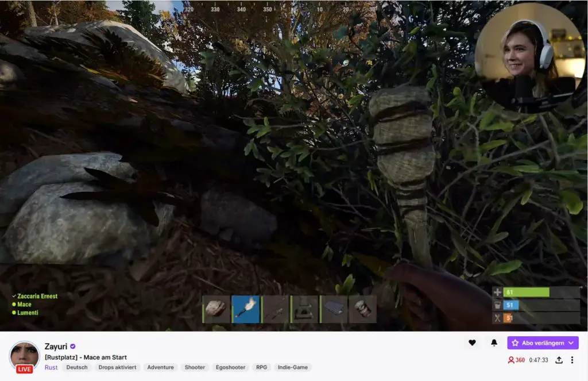The width and height of the screenshot is (588, 381).
Task: Click the heart follow icon
Action: click(x=472, y=342)
